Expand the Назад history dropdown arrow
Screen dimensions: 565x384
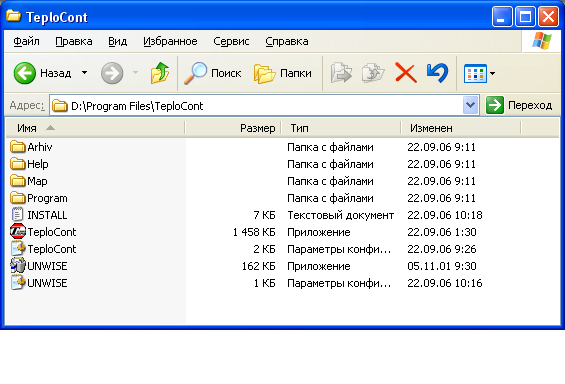tap(84, 73)
